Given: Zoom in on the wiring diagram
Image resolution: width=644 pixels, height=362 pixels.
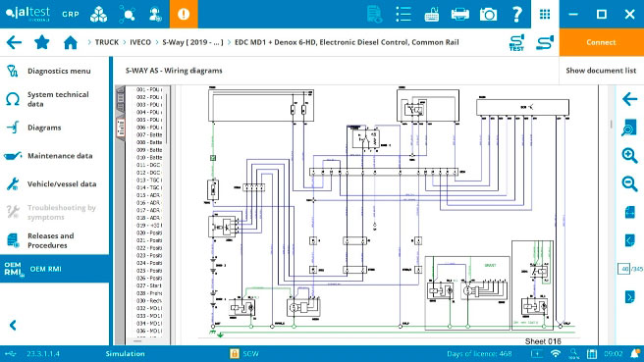Looking at the screenshot, I should pos(629,155).
